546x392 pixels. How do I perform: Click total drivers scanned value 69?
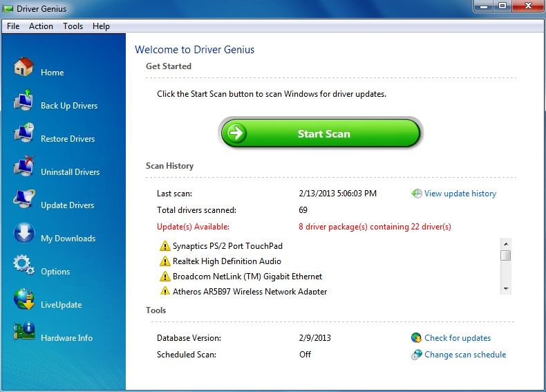click(x=303, y=210)
